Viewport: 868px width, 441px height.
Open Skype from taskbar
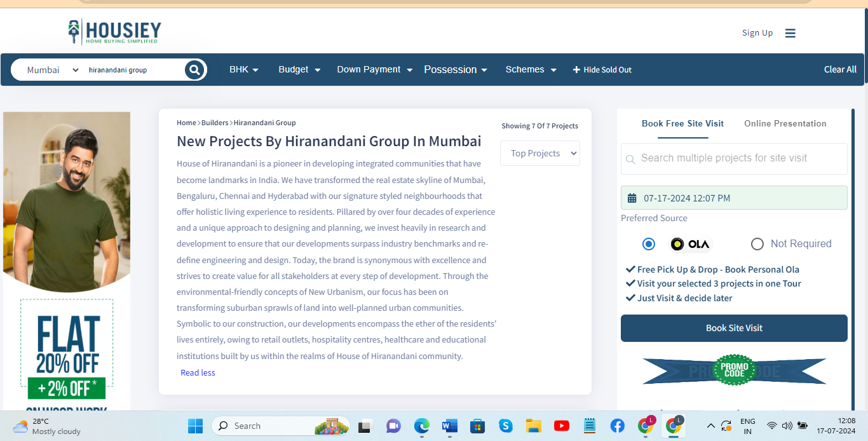pos(506,426)
